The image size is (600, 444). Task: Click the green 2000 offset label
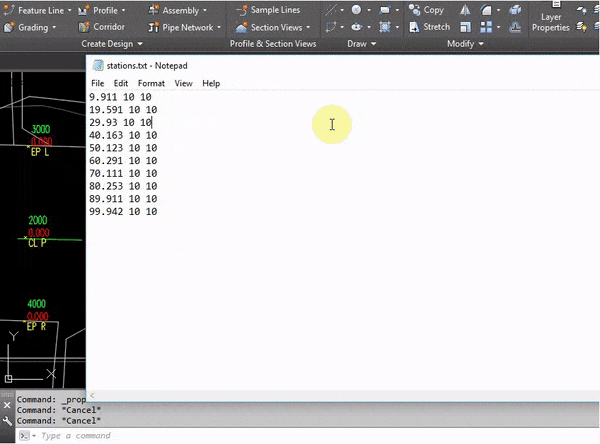(38, 220)
